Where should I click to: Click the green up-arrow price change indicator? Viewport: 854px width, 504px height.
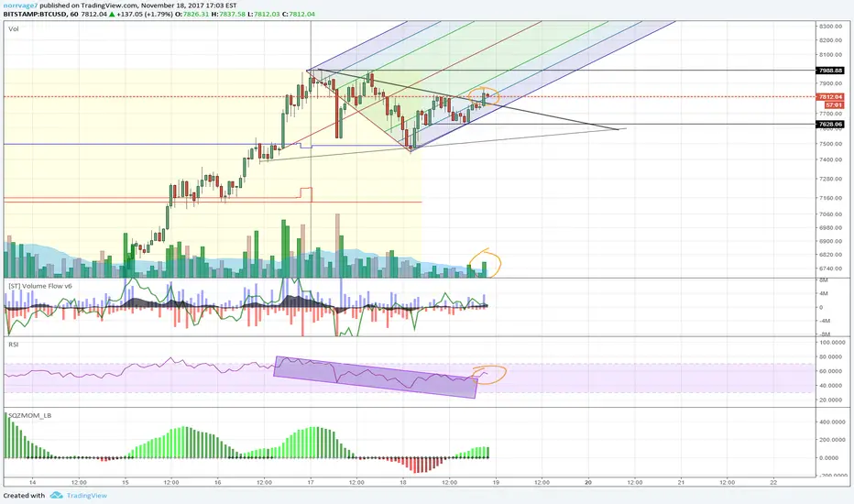pos(112,14)
